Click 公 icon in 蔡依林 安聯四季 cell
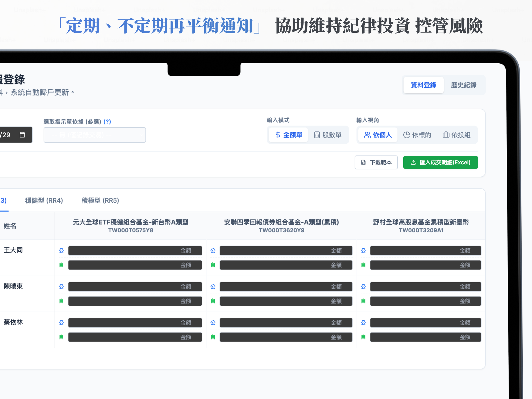Image resolution: width=532 pixels, height=399 pixels. 213,323
